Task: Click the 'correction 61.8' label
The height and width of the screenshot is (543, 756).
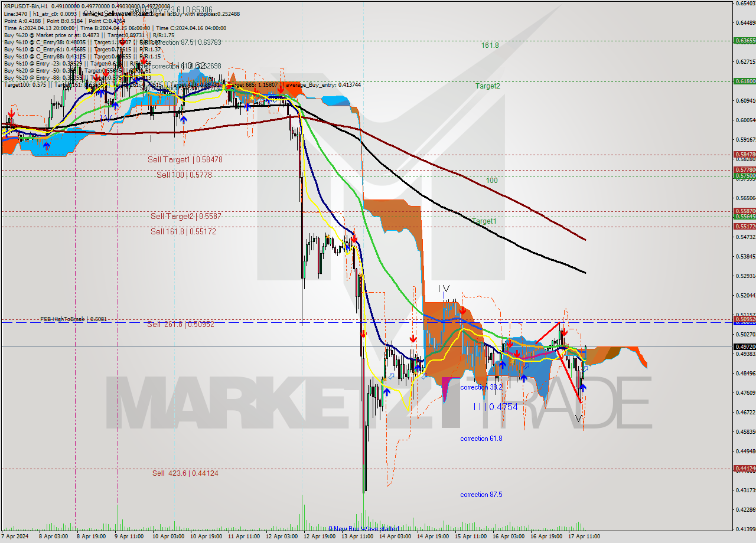Action: pos(481,439)
